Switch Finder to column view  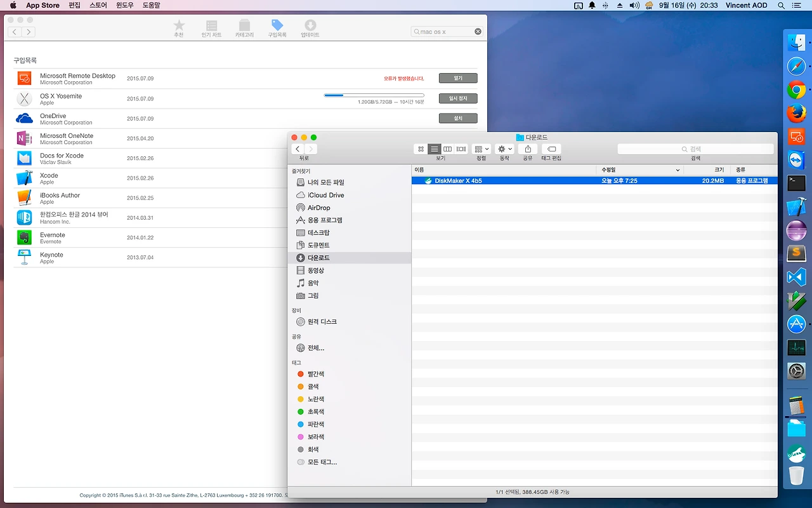[x=449, y=149]
